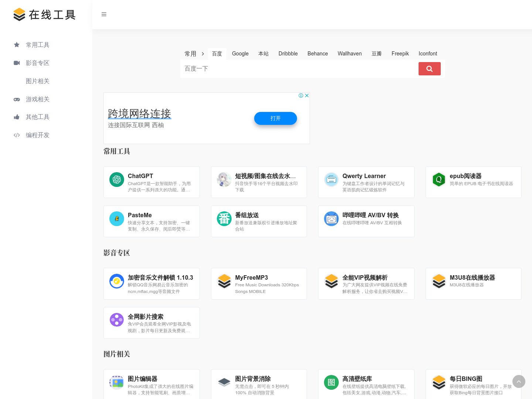Click the 番组放送 green 番 icon
Image resolution: width=532 pixels, height=399 pixels.
pyautogui.click(x=224, y=219)
